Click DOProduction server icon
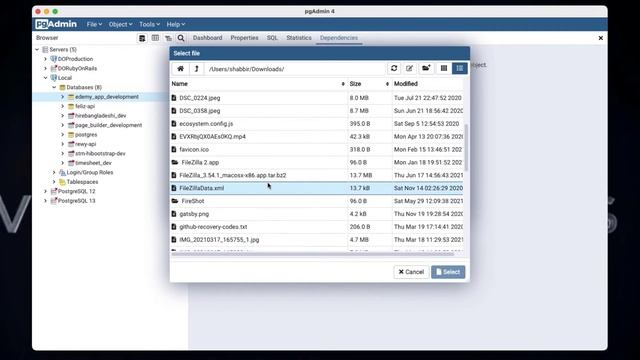Screen dimensions: 640x360 point(53,59)
